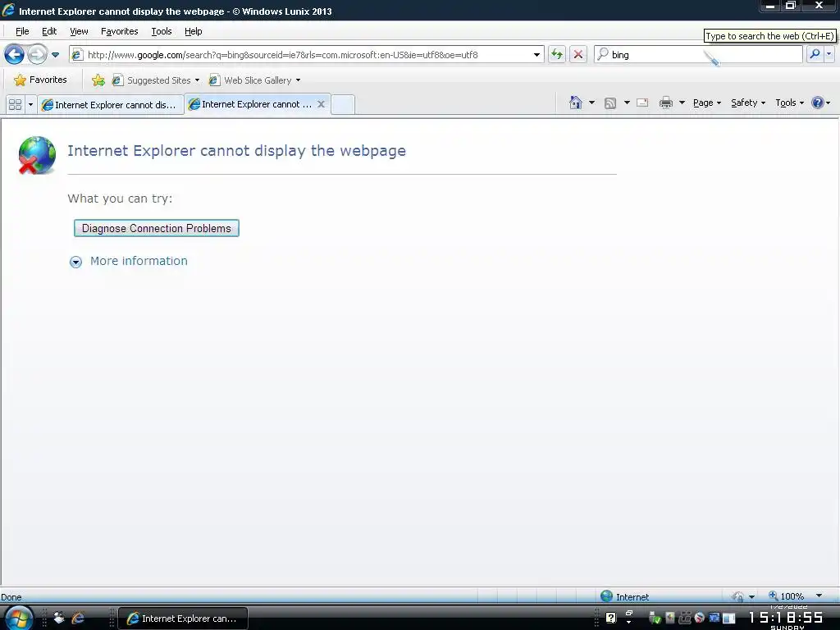The height and width of the screenshot is (630, 840).
Task: Click the Safely Remove Hardware tray icon
Action: [x=655, y=619]
